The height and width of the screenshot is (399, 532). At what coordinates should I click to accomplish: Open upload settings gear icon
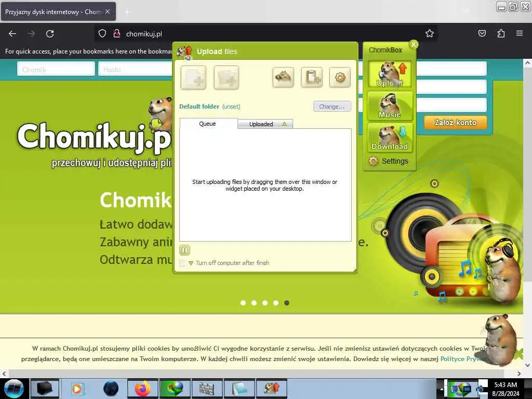340,77
